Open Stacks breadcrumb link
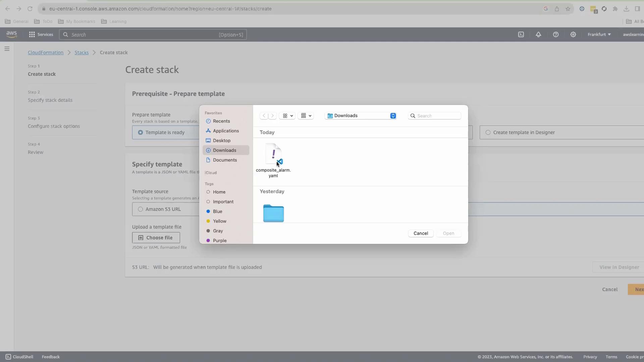The image size is (644, 362). click(82, 53)
